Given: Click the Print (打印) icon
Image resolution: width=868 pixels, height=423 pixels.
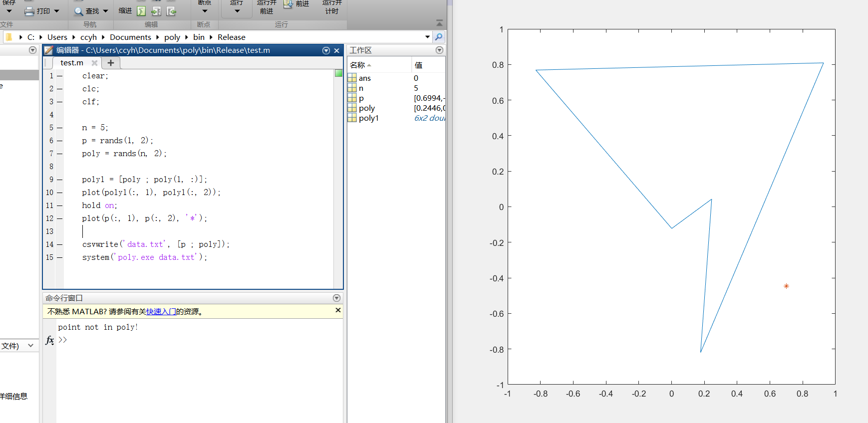Looking at the screenshot, I should 29,11.
